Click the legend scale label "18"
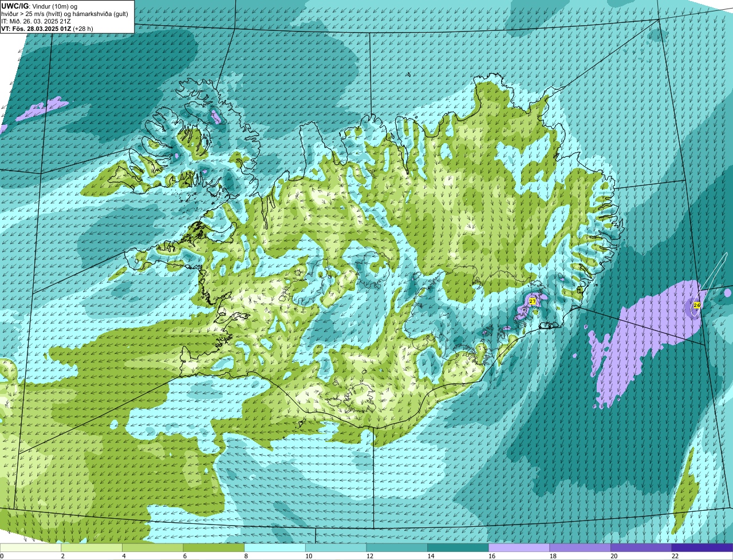The width and height of the screenshot is (733, 560). pos(553,556)
